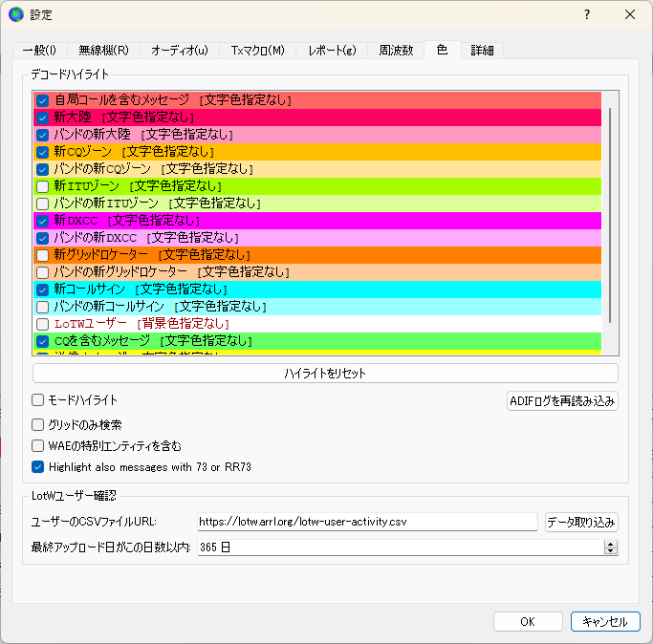Click the help question mark button
653x644 pixels.
(587, 14)
